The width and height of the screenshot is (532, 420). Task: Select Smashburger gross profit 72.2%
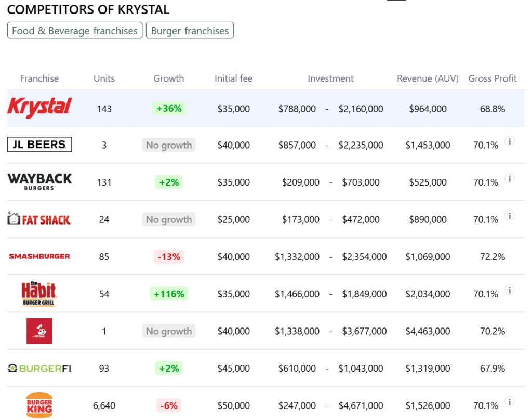pos(493,257)
